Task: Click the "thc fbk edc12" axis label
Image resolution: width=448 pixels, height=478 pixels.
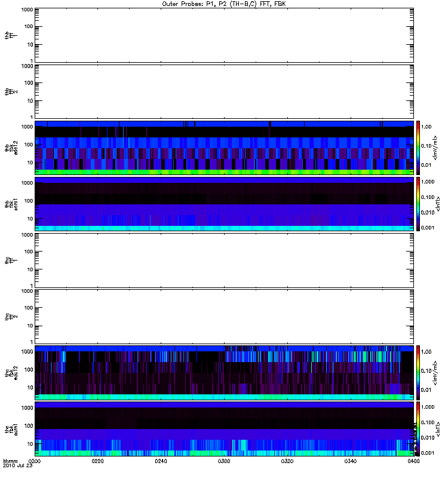Action: pos(11,373)
